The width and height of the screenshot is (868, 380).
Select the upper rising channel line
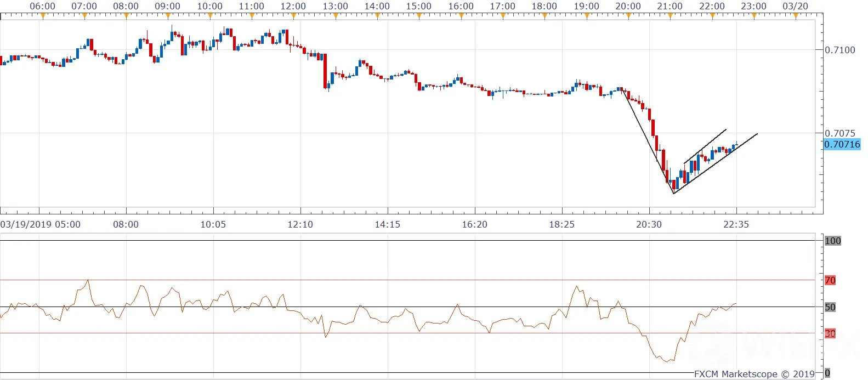tap(705, 146)
